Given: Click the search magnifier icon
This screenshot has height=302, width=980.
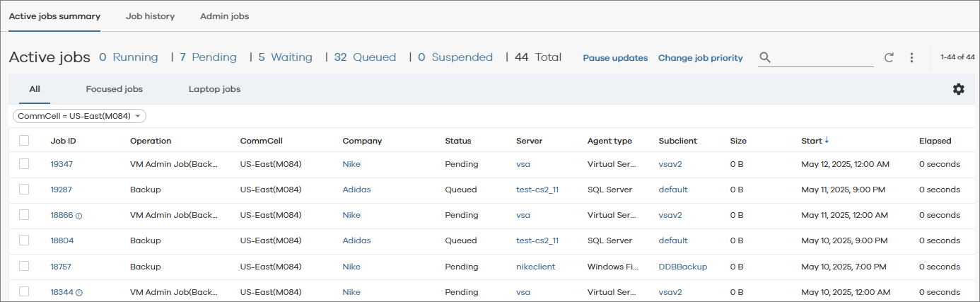Looking at the screenshot, I should (x=765, y=58).
